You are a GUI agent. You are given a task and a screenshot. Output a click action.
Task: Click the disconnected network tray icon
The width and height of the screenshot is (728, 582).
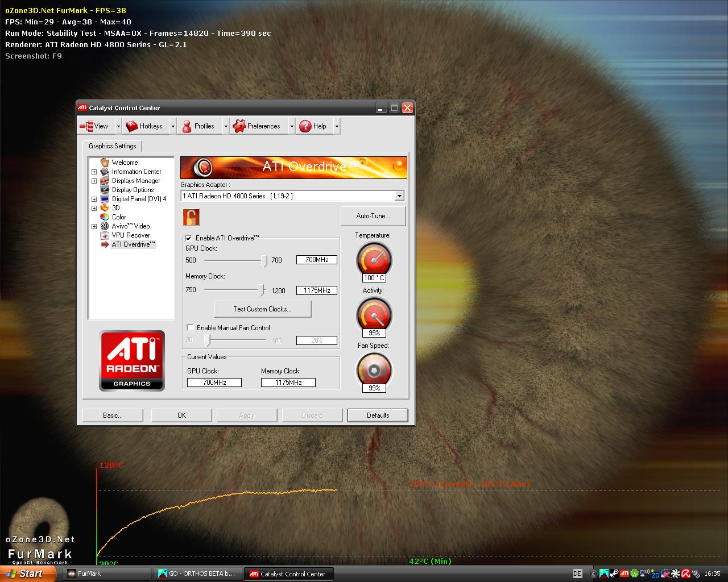click(x=665, y=573)
